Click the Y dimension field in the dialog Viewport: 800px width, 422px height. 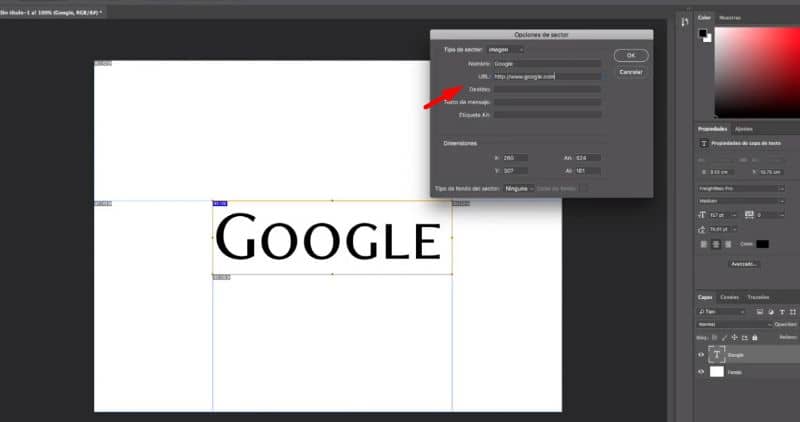(x=515, y=171)
